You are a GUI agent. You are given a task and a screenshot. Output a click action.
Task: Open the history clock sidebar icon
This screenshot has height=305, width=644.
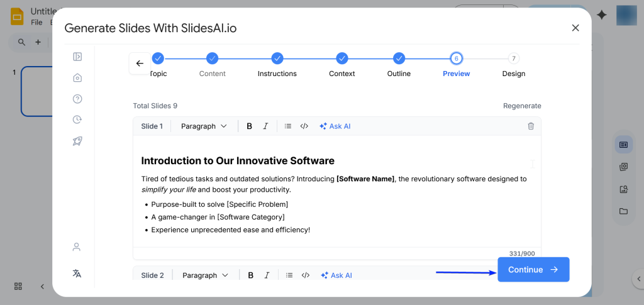pos(77,119)
